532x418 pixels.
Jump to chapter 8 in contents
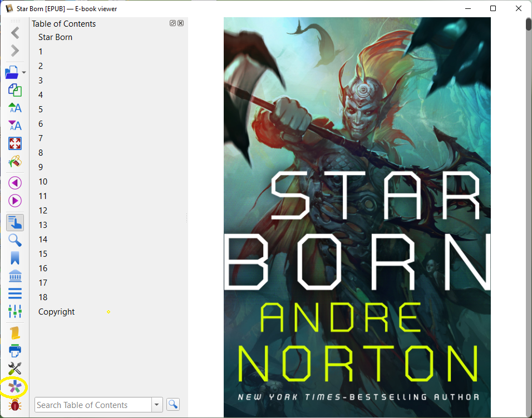pyautogui.click(x=41, y=153)
